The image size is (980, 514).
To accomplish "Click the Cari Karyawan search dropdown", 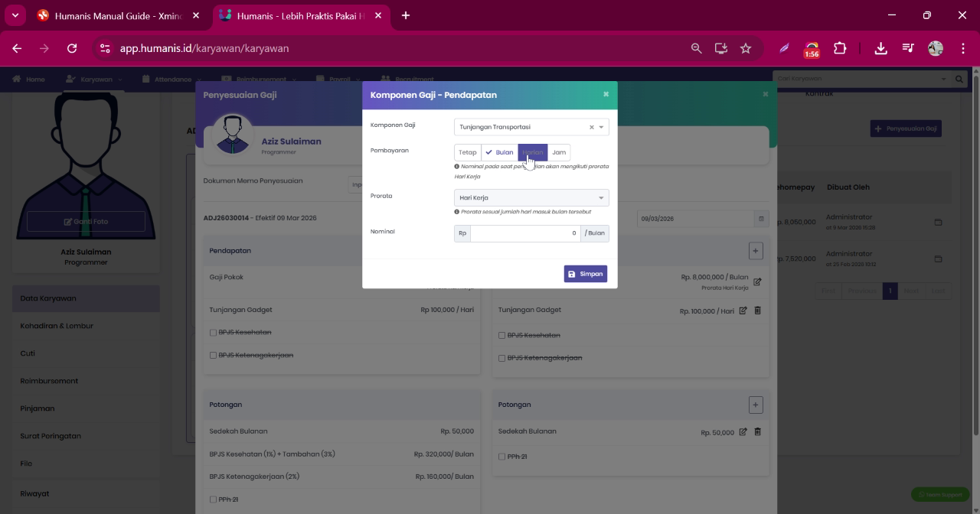I will 862,79.
